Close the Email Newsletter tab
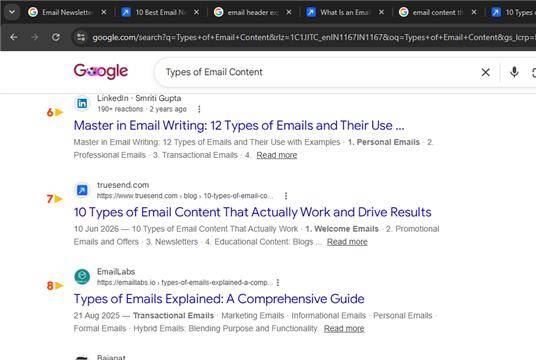The width and height of the screenshot is (536, 360). [104, 12]
